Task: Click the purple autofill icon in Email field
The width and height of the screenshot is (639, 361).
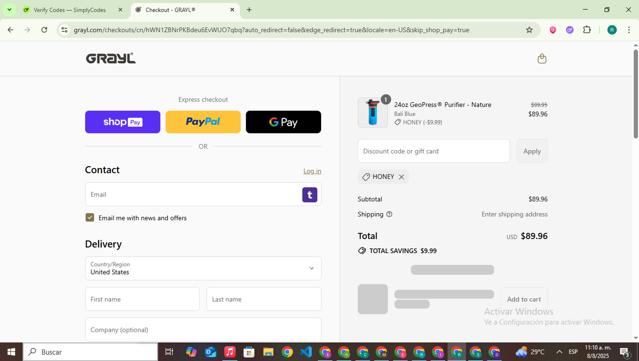Action: click(x=310, y=195)
